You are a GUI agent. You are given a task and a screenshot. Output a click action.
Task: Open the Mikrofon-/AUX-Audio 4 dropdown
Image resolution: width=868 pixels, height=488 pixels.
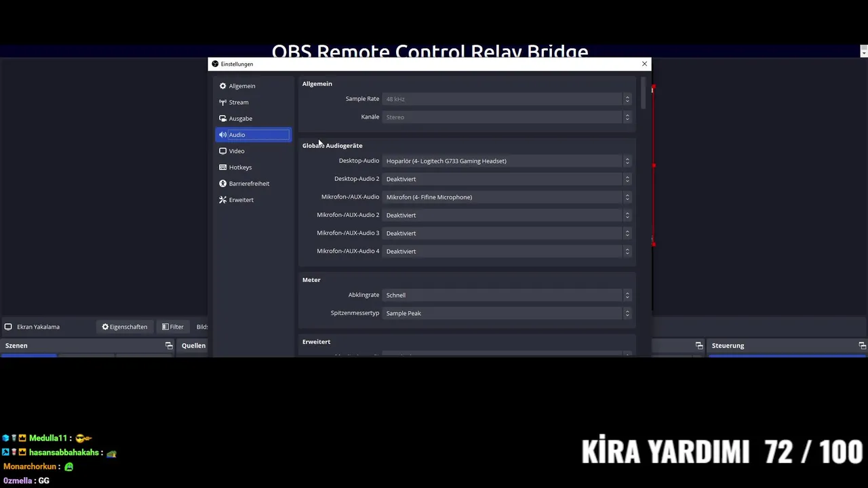click(507, 251)
